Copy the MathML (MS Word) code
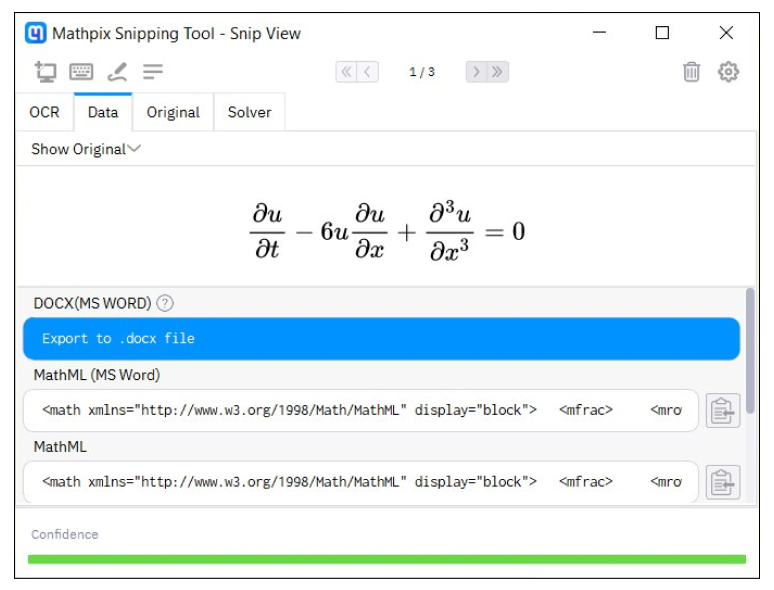This screenshot has height=590, width=774. [x=722, y=411]
